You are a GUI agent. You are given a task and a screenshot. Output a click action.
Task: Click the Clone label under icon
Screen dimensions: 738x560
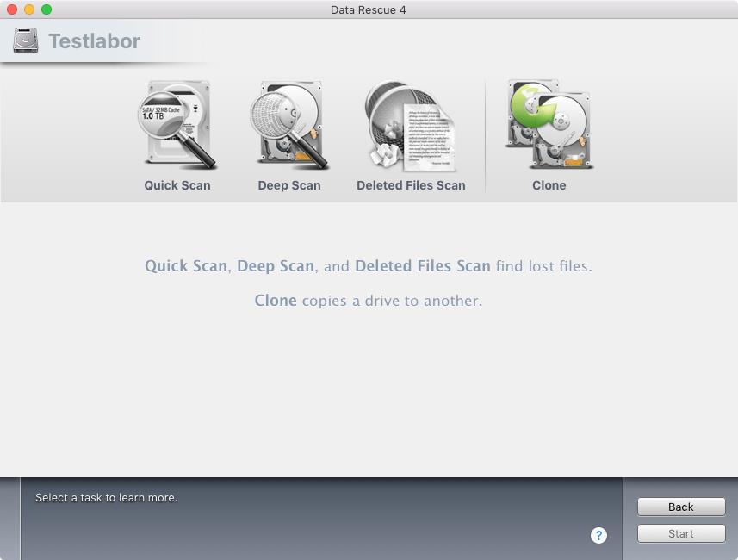point(549,185)
